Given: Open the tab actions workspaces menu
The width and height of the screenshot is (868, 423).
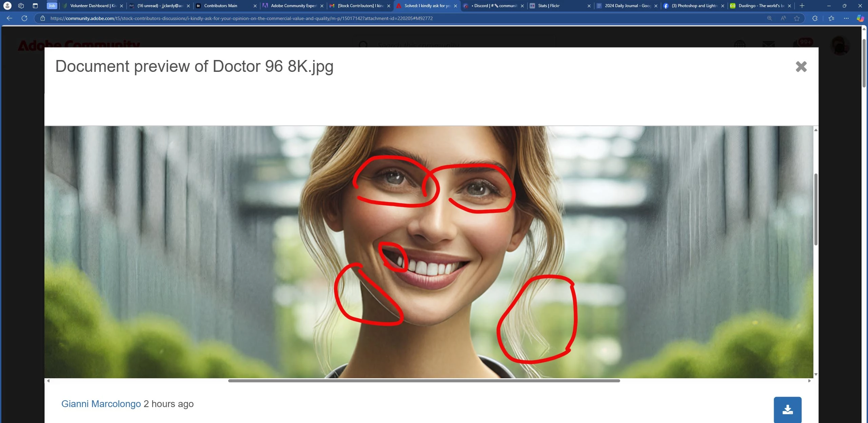Looking at the screenshot, I should pyautogui.click(x=21, y=6).
